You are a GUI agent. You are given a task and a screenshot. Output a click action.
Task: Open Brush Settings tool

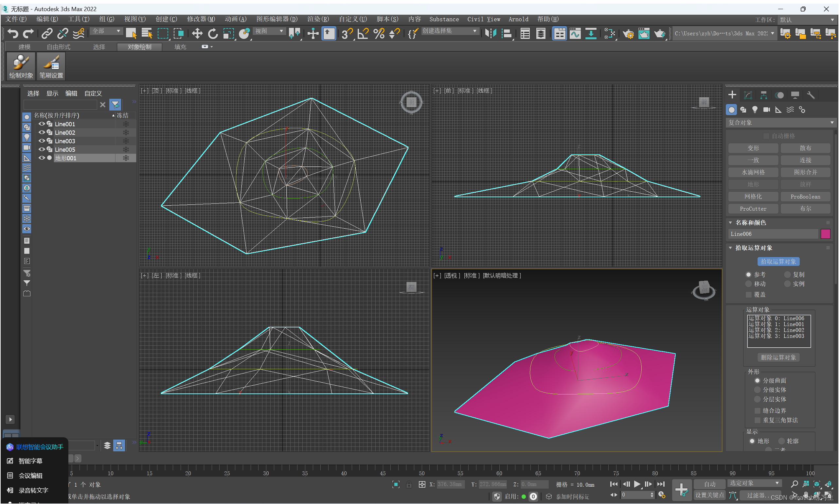point(51,66)
